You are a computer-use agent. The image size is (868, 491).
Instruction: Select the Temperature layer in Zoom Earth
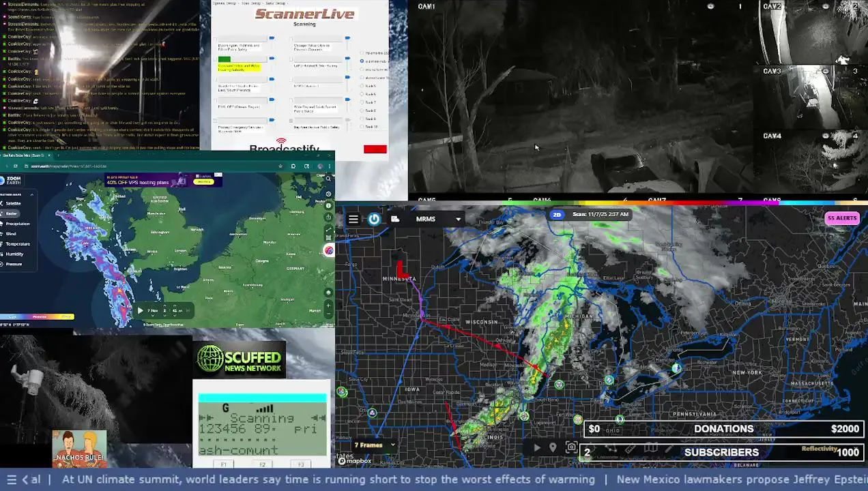[15, 244]
